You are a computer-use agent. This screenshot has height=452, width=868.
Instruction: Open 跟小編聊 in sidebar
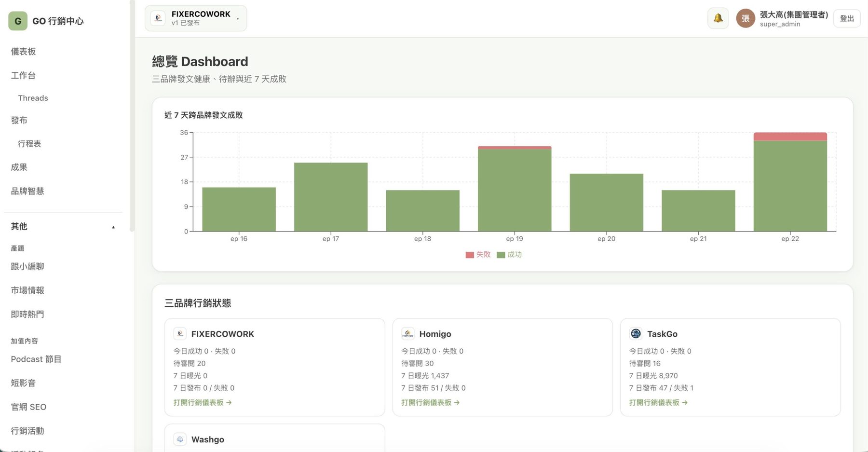pyautogui.click(x=27, y=266)
